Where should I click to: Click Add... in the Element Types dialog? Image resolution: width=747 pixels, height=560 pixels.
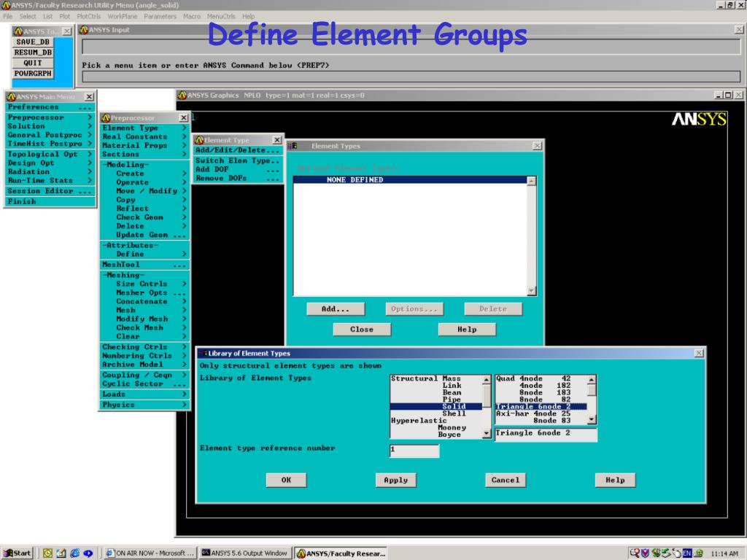336,309
